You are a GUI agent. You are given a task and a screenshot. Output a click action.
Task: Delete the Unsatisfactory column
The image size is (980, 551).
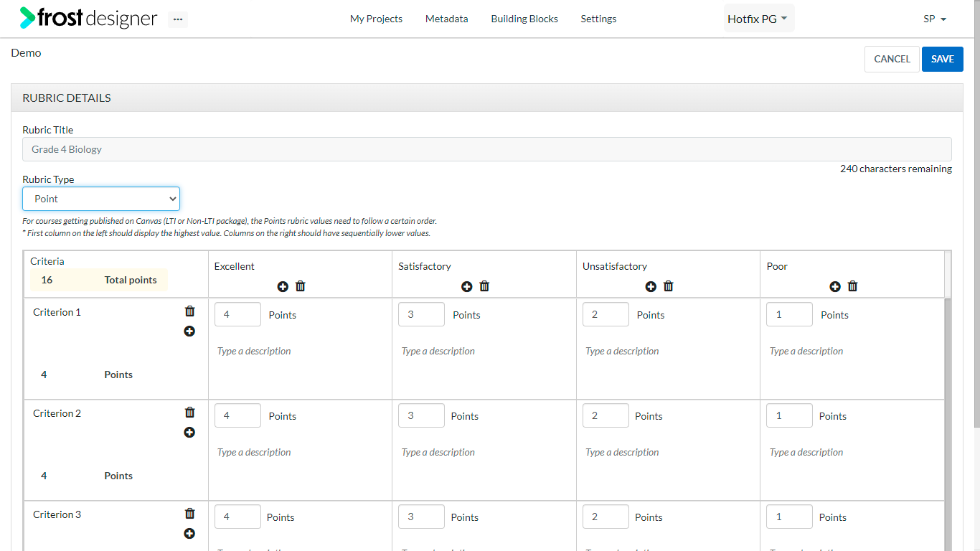click(669, 286)
